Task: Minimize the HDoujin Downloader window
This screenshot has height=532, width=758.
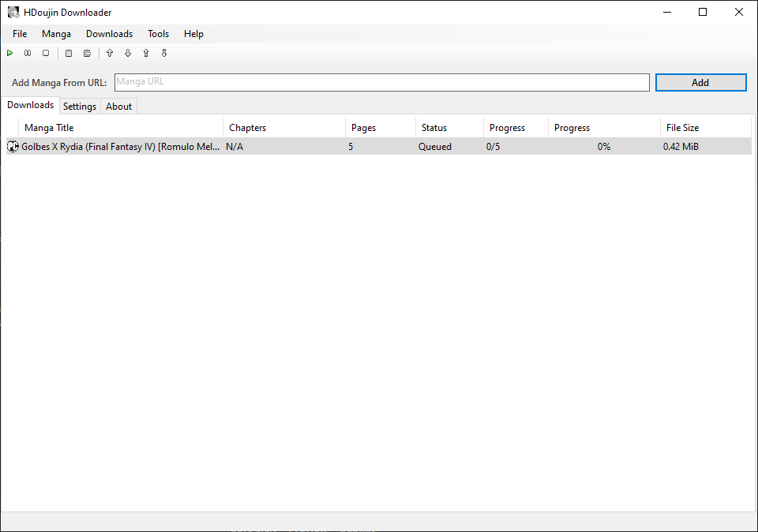Action: coord(668,12)
